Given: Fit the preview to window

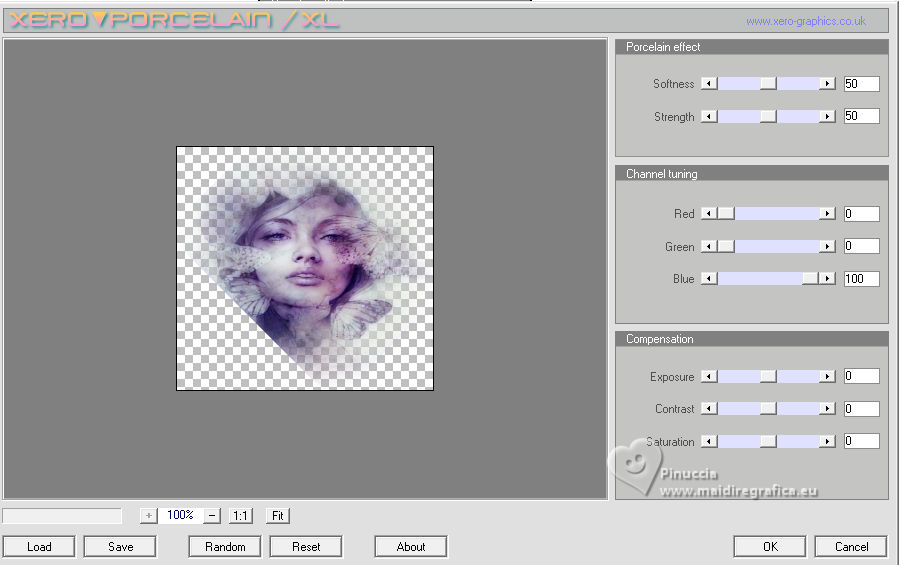Looking at the screenshot, I should (278, 516).
